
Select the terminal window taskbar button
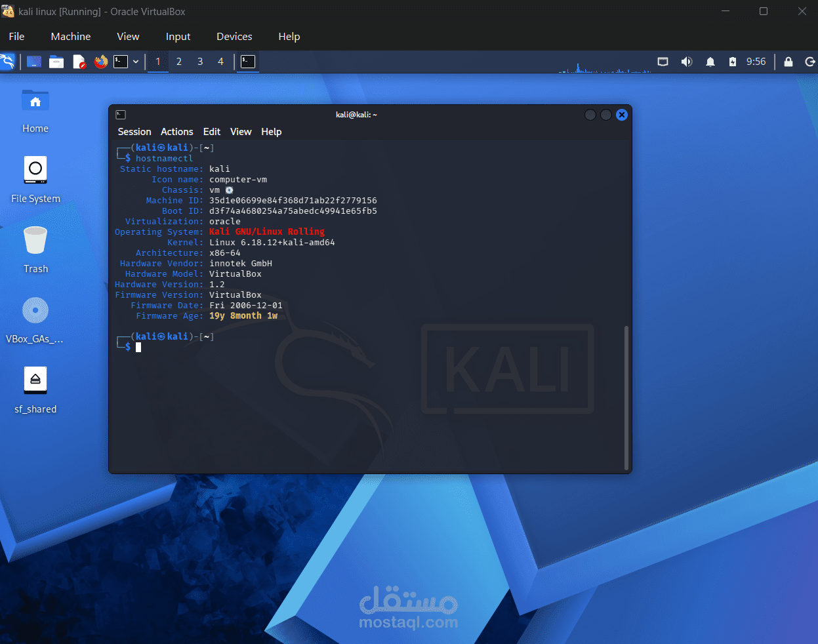click(x=248, y=62)
